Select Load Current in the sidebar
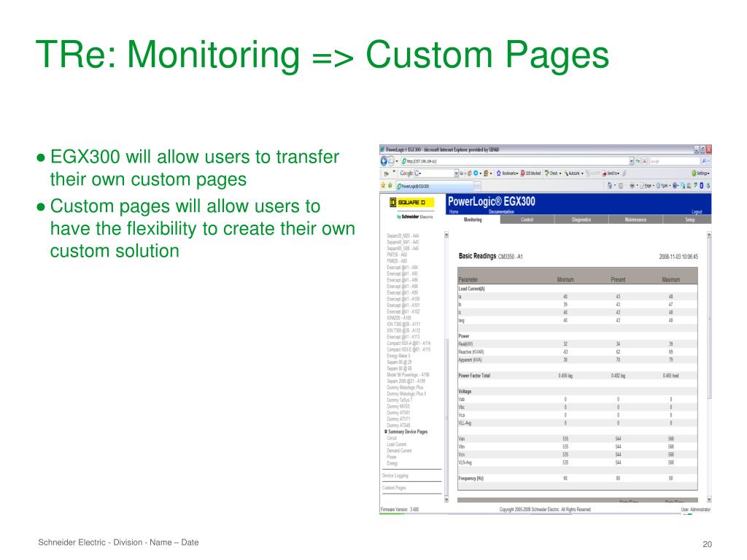Image resolution: width=747 pixels, height=560 pixels. coord(396,444)
